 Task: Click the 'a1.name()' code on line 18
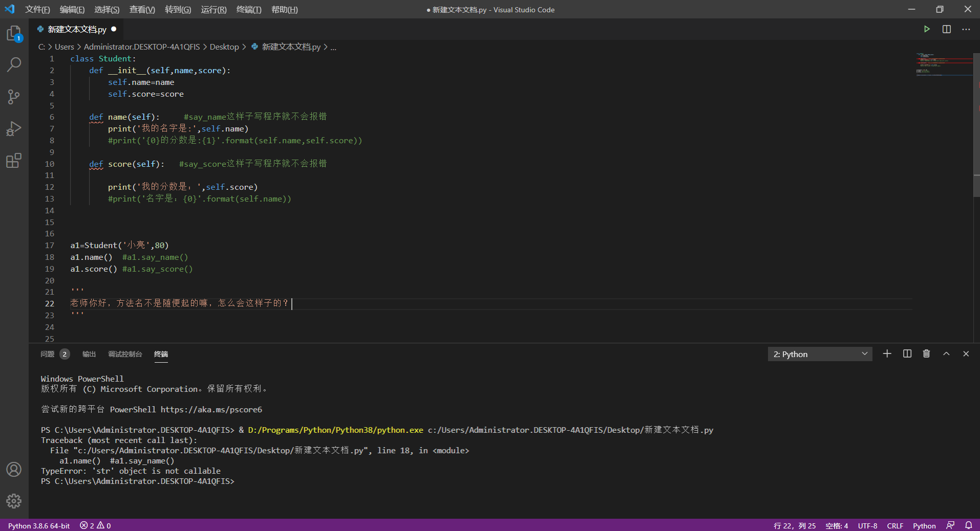tap(91, 257)
